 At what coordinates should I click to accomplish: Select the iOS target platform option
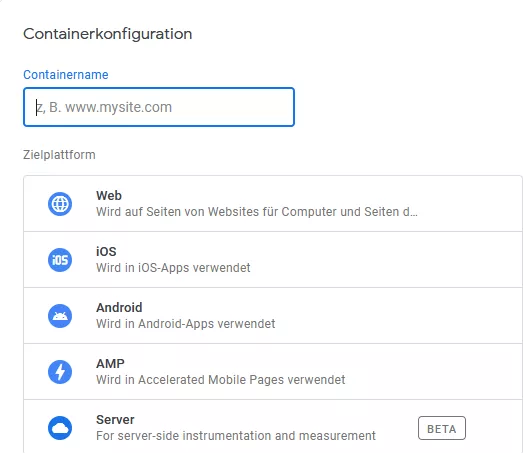tap(273, 260)
